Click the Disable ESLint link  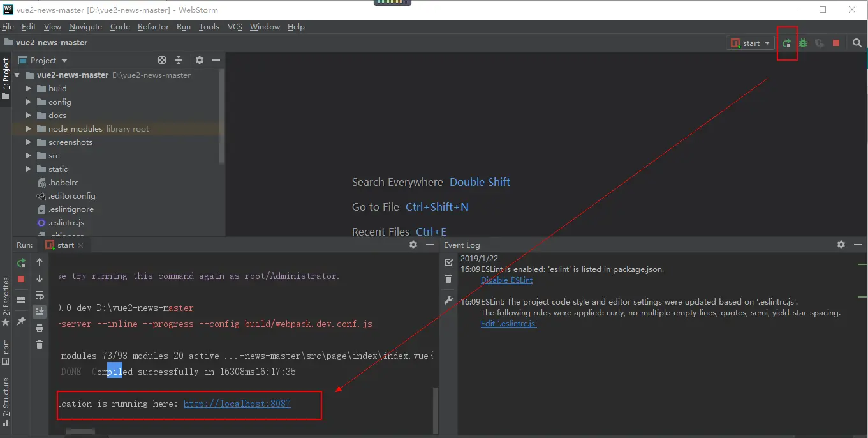(506, 280)
